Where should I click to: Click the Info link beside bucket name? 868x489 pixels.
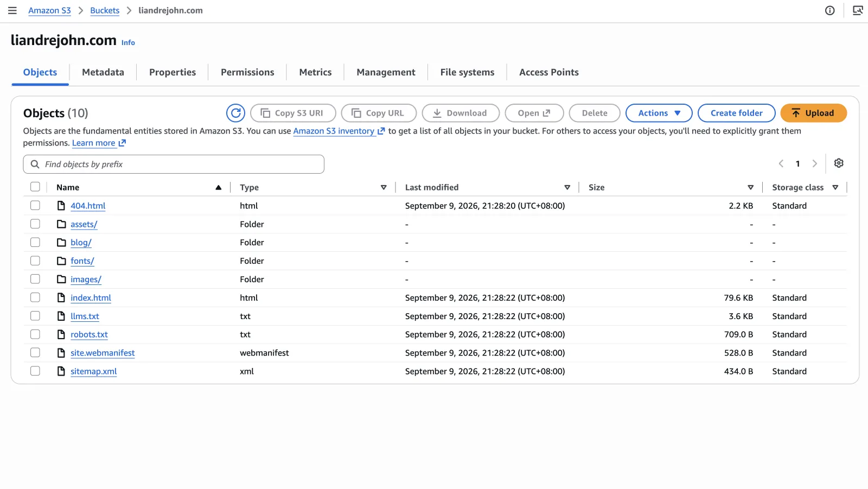pos(128,42)
